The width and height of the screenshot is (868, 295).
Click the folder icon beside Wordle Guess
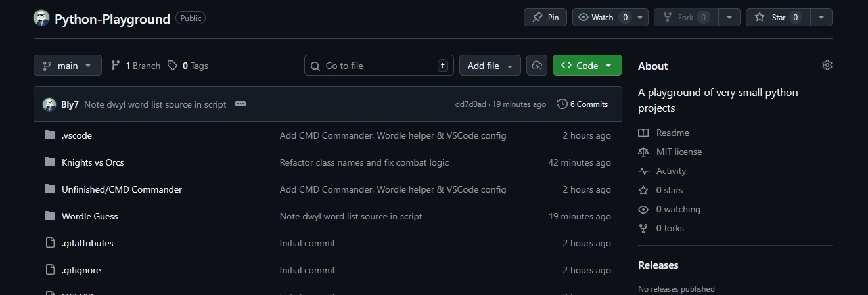coord(50,216)
